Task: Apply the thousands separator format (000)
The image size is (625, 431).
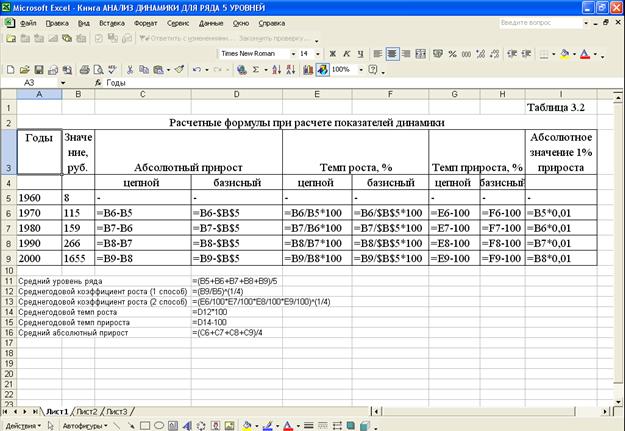Action: coord(466,54)
